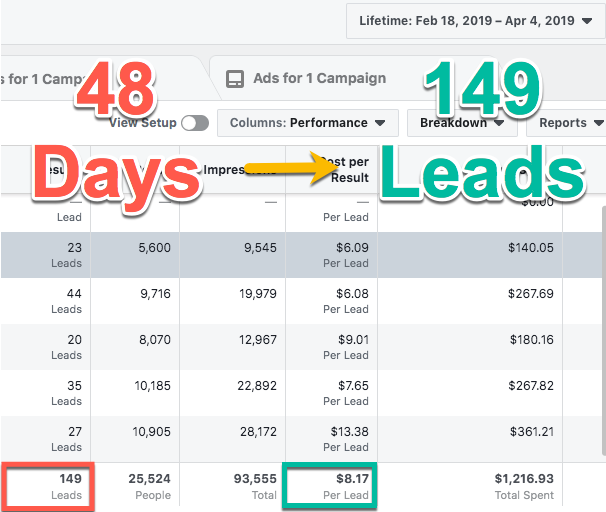Select the 20 Leads result cell

click(x=46, y=347)
